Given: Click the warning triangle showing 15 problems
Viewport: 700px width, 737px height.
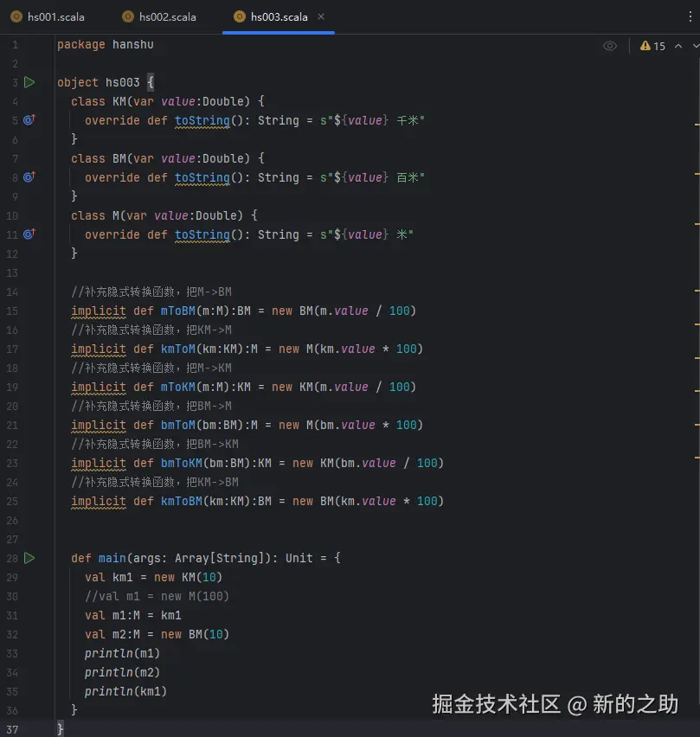Looking at the screenshot, I should tap(645, 46).
